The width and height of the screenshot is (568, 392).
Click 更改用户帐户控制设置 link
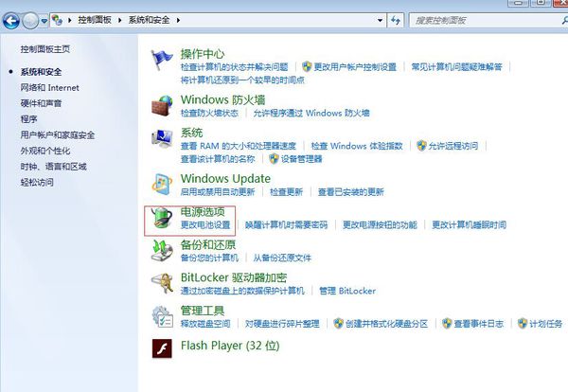pyautogui.click(x=355, y=67)
